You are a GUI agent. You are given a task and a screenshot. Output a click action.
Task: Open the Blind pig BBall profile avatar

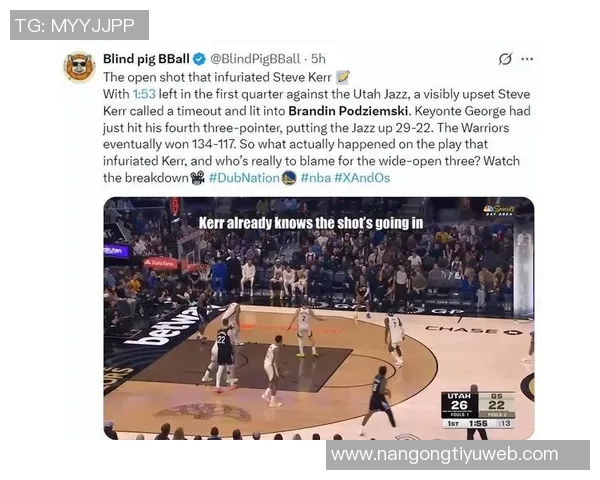[x=79, y=67]
